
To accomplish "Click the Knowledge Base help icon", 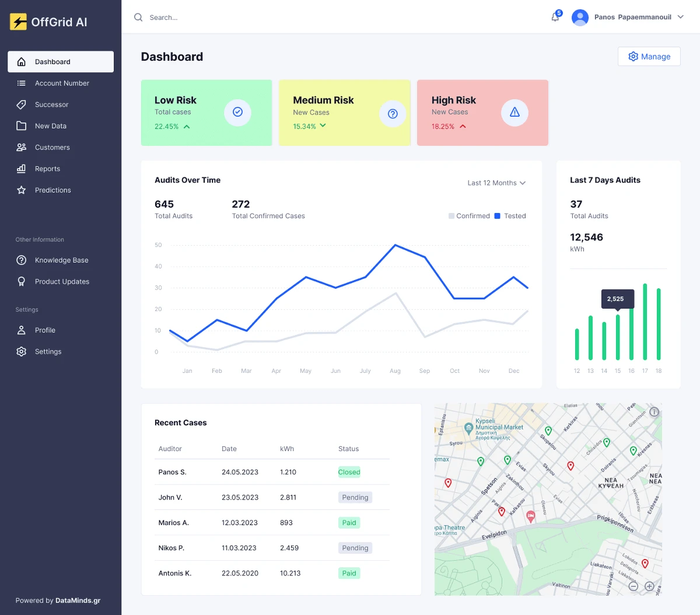I will (22, 260).
